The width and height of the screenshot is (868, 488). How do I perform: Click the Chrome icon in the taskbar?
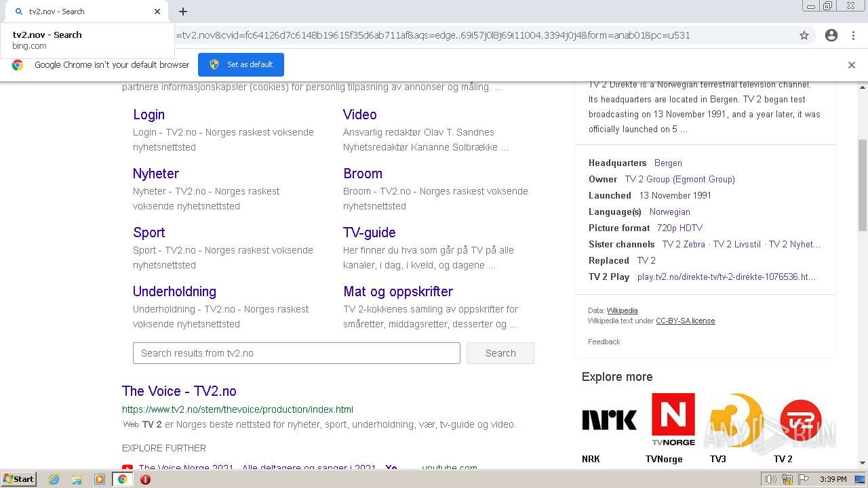click(x=122, y=479)
